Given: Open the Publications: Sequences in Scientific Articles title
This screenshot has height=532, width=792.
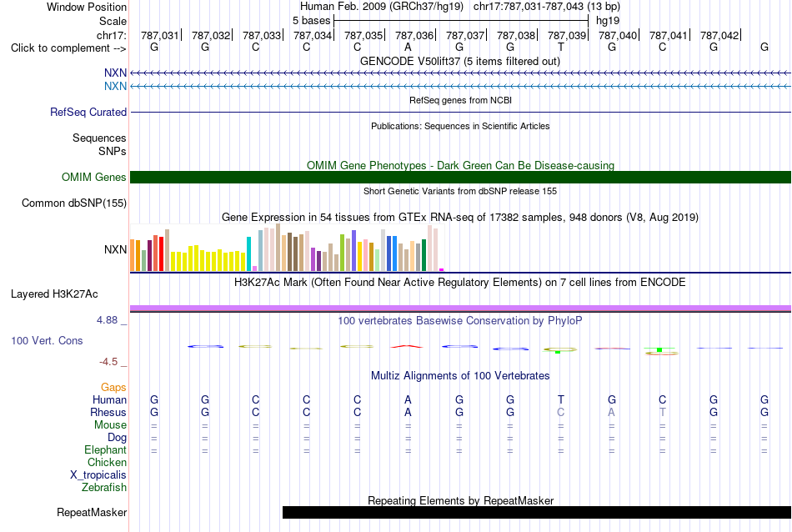Looking at the screenshot, I should (460, 126).
